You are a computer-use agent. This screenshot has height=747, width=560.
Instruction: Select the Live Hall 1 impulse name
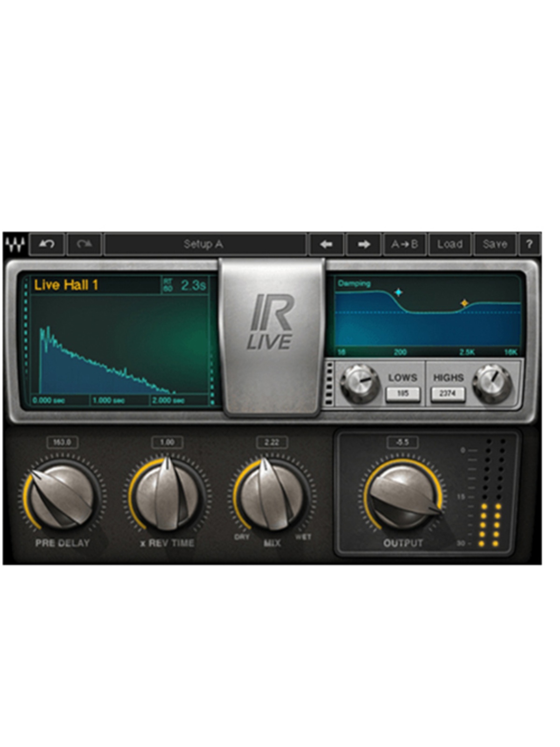pyautogui.click(x=66, y=285)
